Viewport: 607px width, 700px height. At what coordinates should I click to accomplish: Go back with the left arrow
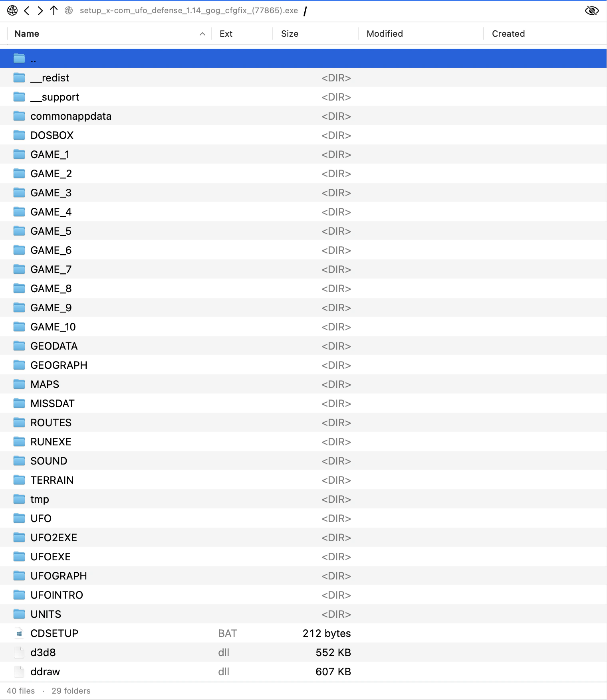coord(27,10)
